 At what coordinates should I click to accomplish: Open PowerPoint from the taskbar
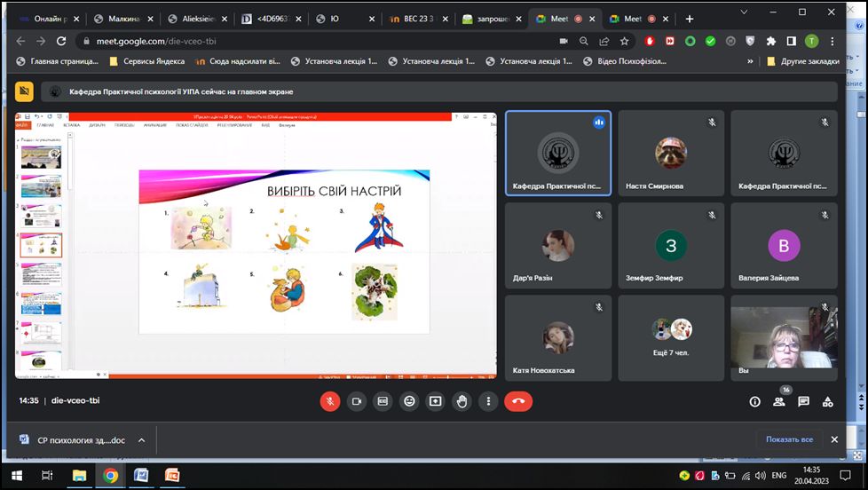point(172,476)
